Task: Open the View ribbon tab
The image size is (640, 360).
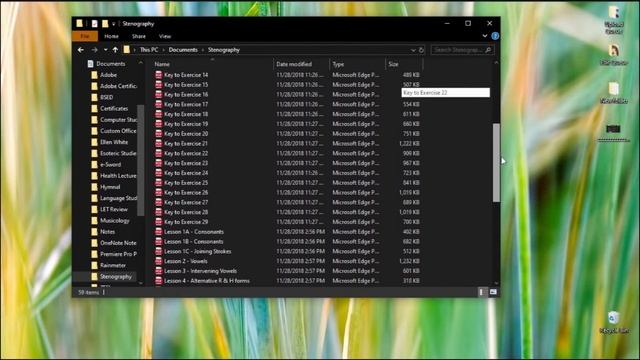Action: pos(165,36)
